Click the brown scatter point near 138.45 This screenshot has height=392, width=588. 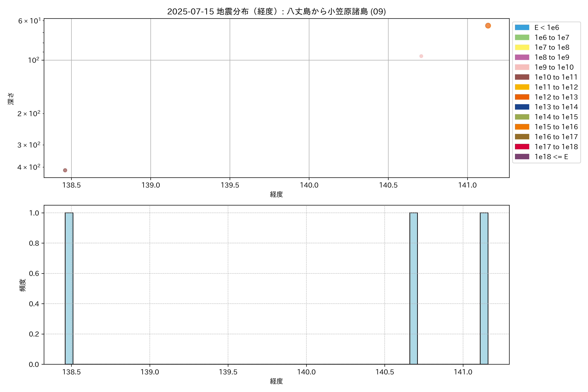[x=65, y=170]
